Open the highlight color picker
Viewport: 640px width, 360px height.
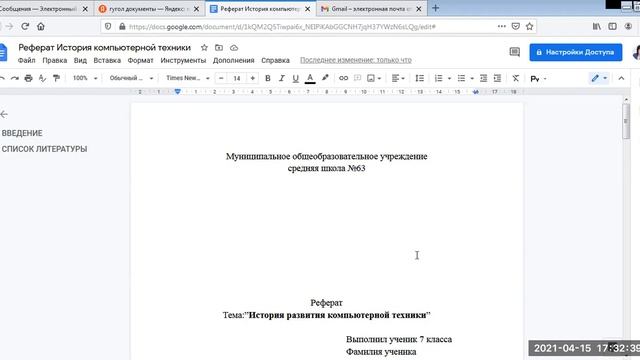point(325,78)
